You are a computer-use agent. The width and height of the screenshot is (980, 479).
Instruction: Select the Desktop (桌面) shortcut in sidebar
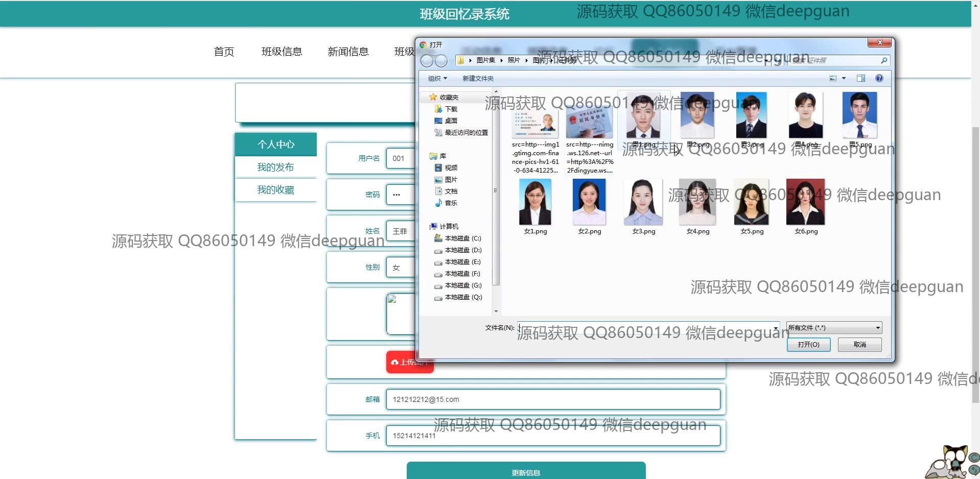[451, 121]
